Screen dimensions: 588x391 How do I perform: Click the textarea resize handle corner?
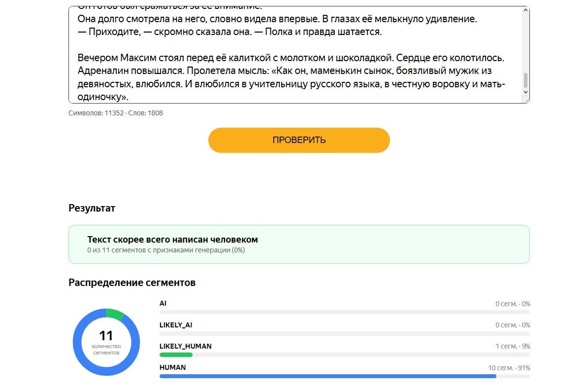[526, 100]
